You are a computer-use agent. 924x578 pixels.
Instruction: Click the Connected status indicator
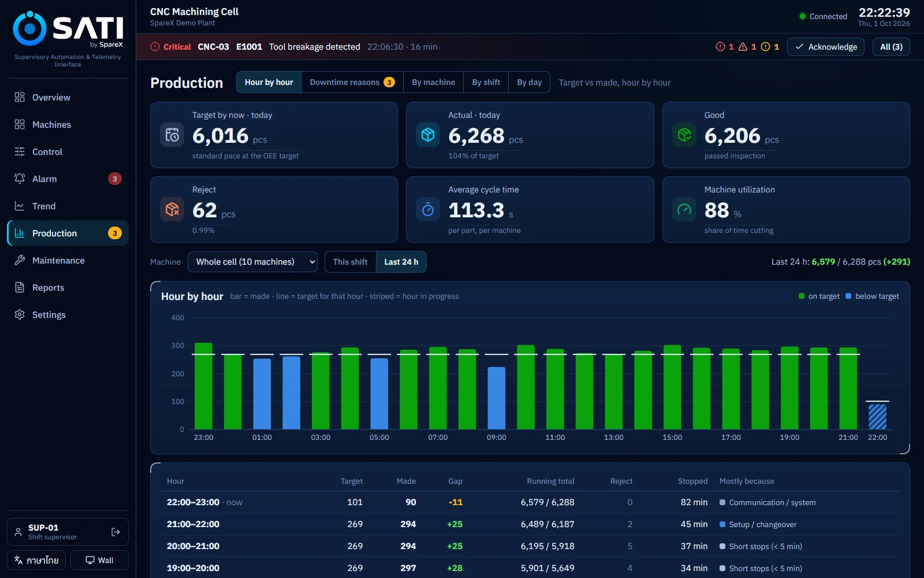coord(823,16)
